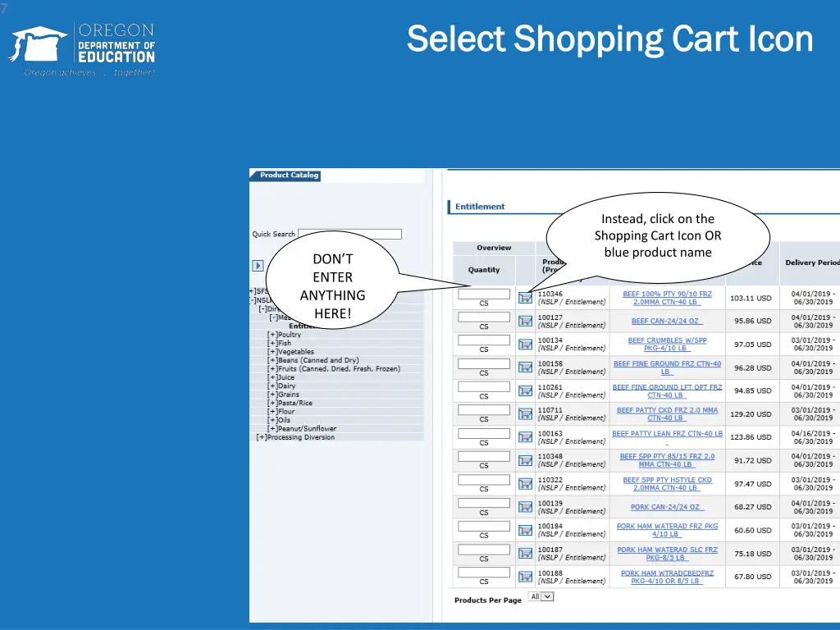Click the 129.20 USD price cell
Screen dimensions: 840x630
point(751,414)
